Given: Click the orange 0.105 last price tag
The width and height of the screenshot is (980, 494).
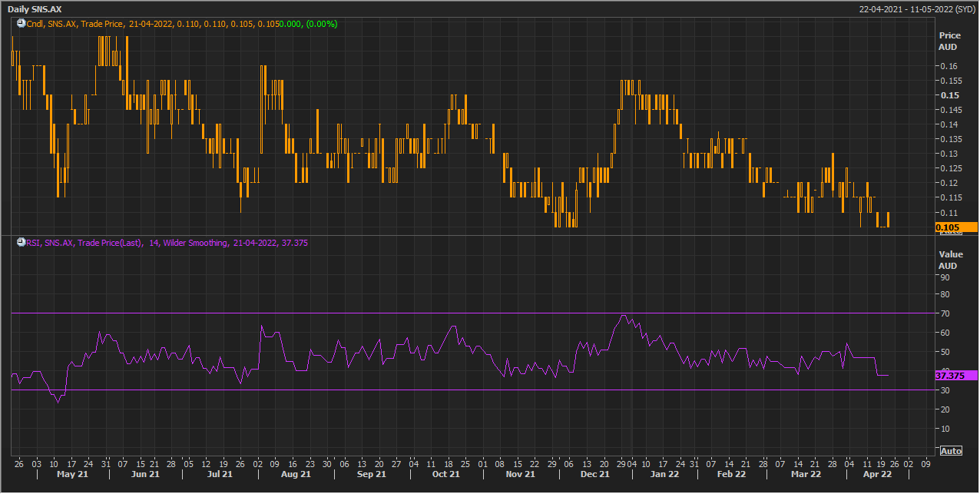Looking at the screenshot, I should tap(955, 227).
